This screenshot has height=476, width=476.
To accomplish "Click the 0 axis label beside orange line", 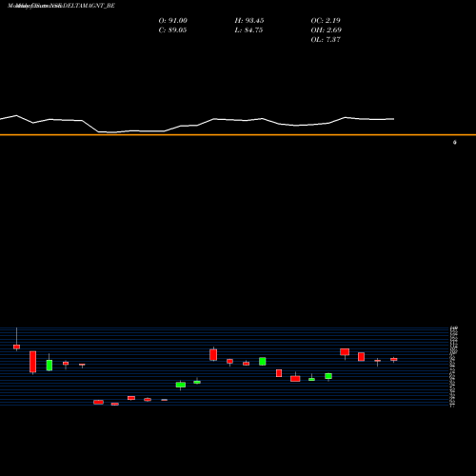I will (455, 143).
